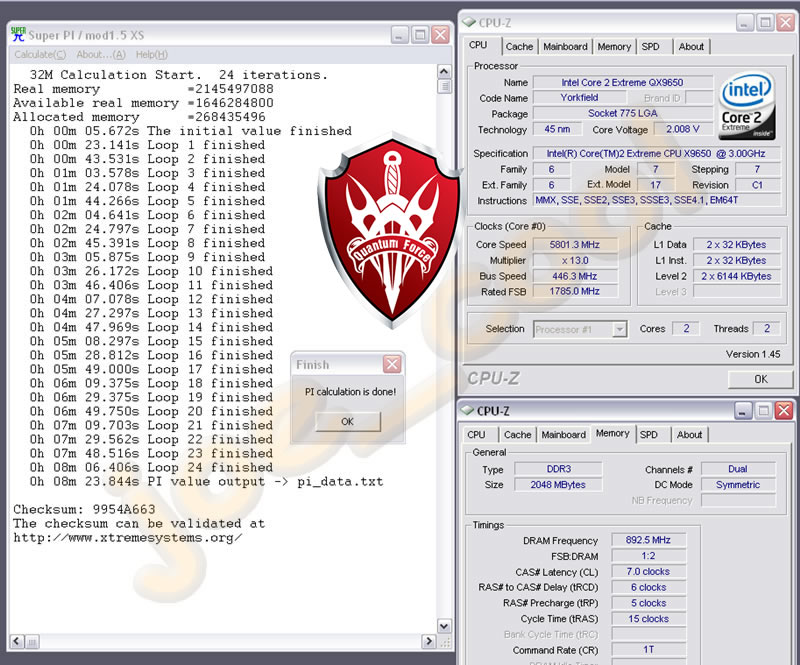This screenshot has height=665, width=800.
Task: Close the Finish dialog with X
Action: coord(392,364)
